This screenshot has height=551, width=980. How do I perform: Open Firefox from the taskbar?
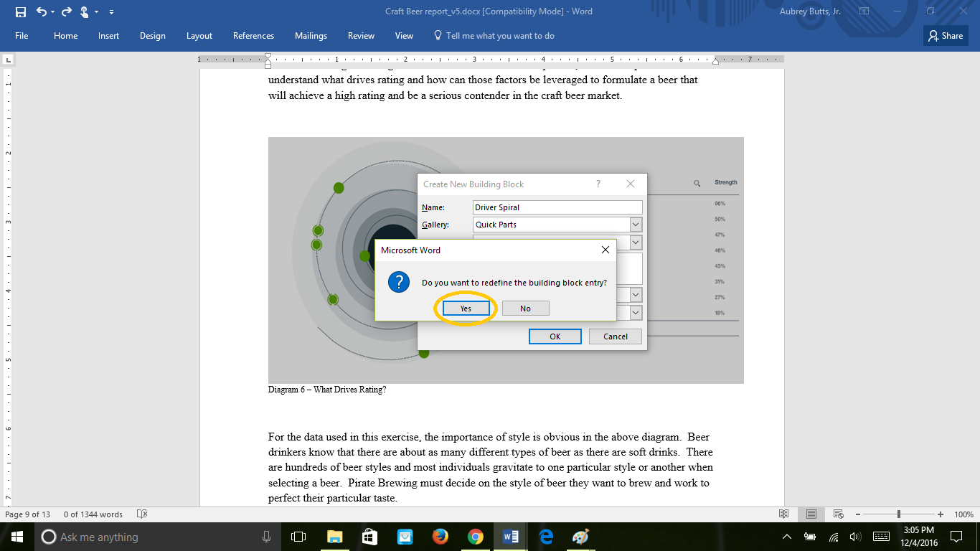pyautogui.click(x=440, y=537)
